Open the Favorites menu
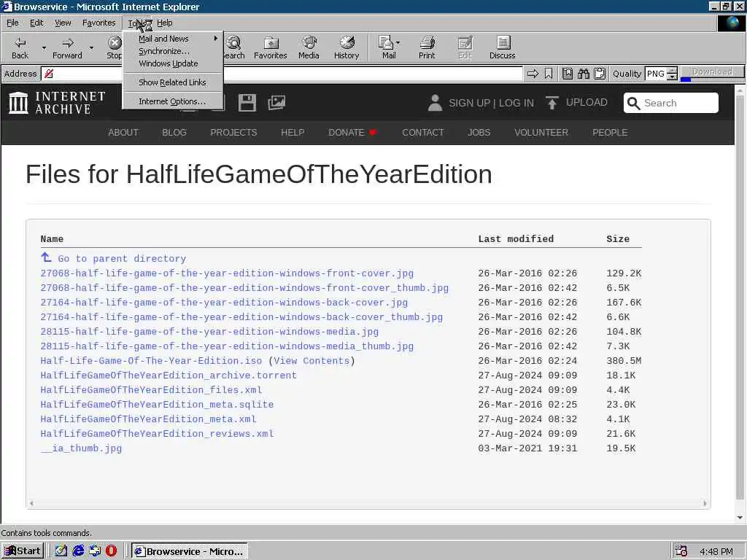Image resolution: width=747 pixels, height=560 pixels. tap(98, 23)
